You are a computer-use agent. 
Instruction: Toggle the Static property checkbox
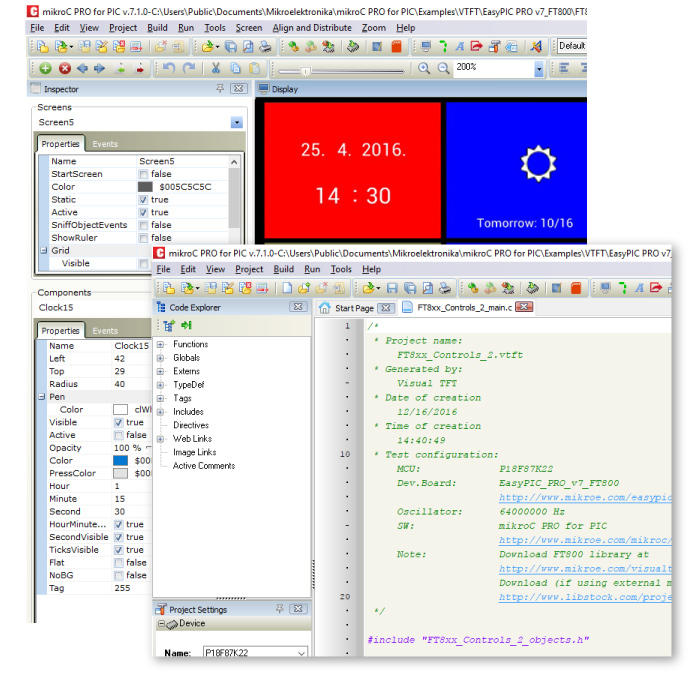coord(143,200)
